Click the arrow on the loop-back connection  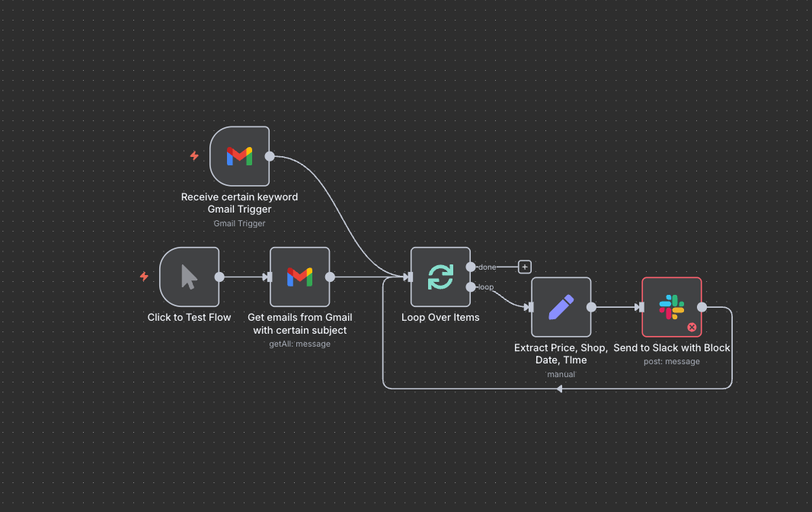(x=559, y=389)
